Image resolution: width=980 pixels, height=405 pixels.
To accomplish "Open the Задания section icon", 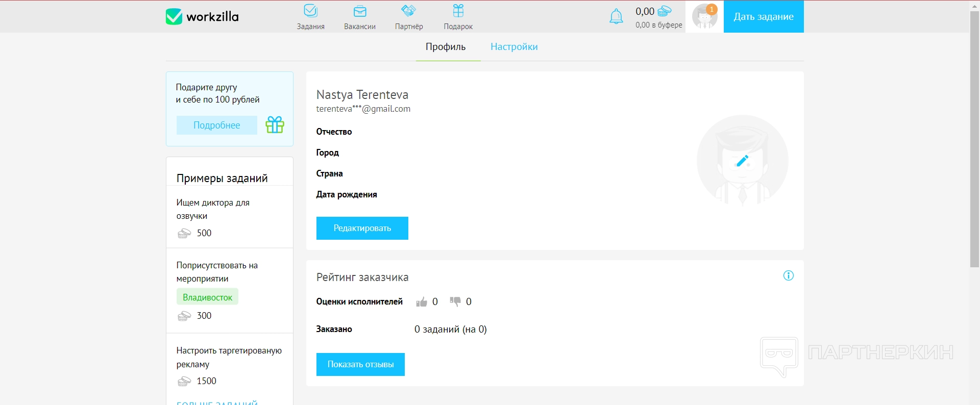I will 310,11.
